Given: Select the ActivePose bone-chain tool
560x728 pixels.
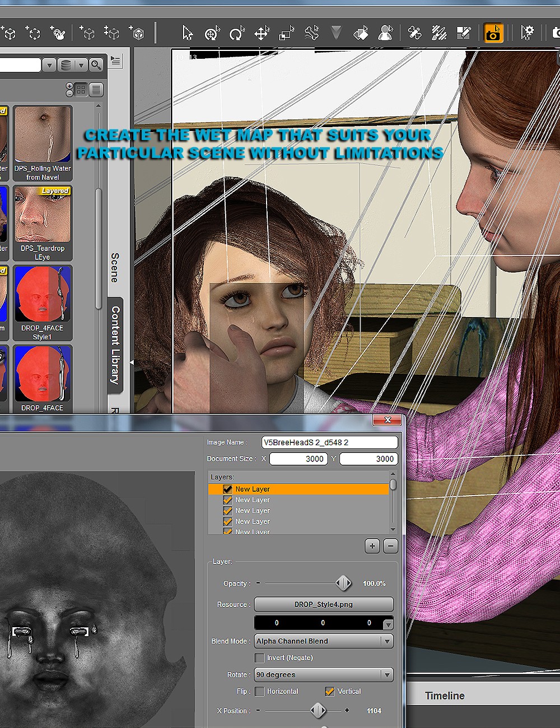Looking at the screenshot, I should point(311,34).
